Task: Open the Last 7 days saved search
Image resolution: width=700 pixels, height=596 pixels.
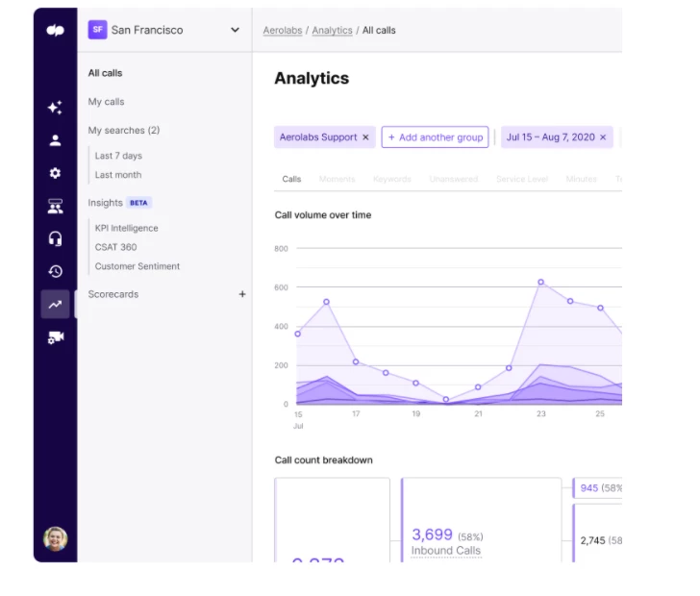Action: point(118,156)
